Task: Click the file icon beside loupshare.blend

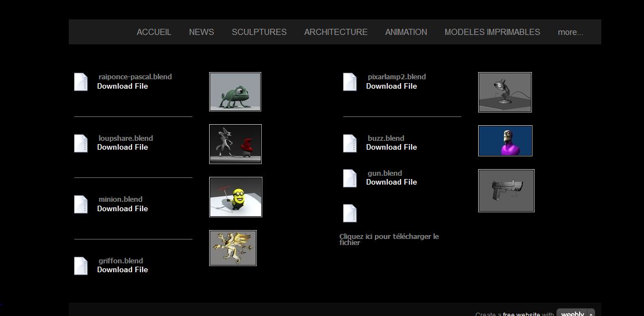Action: pyautogui.click(x=81, y=143)
